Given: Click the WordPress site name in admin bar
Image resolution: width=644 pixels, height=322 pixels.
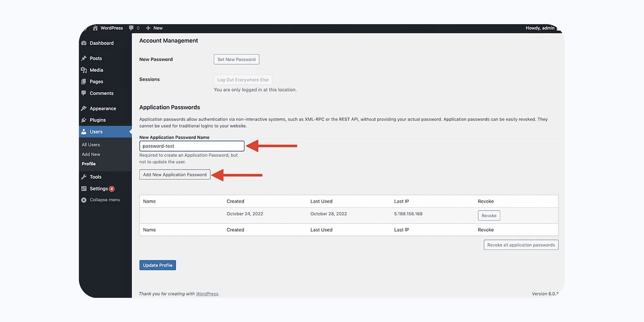Looking at the screenshot, I should tap(112, 28).
